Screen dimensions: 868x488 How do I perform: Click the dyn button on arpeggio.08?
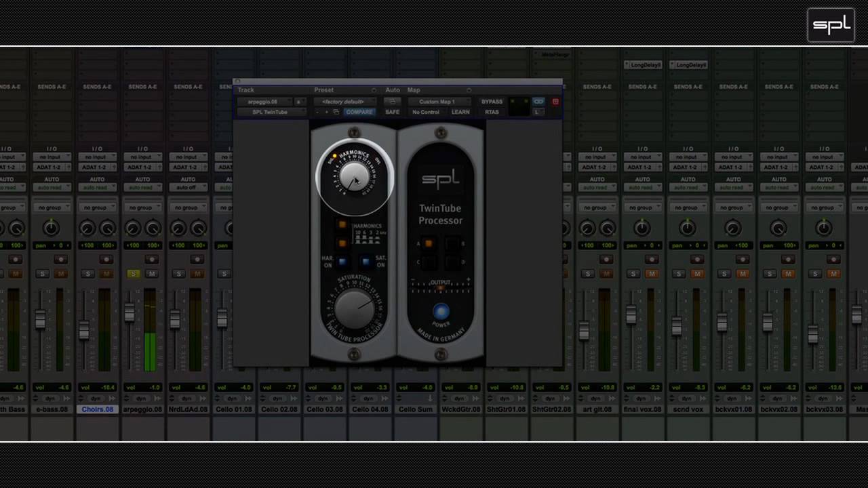click(142, 399)
